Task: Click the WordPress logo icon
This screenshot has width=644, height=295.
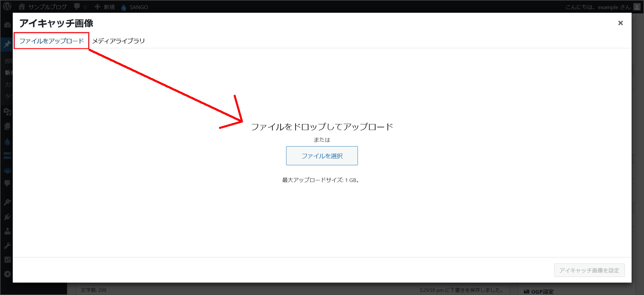Action: [x=7, y=6]
